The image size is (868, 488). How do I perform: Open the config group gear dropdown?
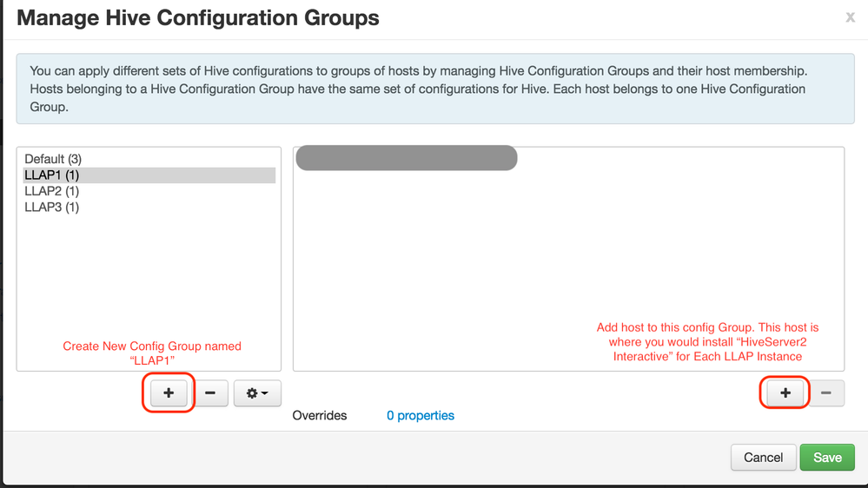[x=257, y=392]
